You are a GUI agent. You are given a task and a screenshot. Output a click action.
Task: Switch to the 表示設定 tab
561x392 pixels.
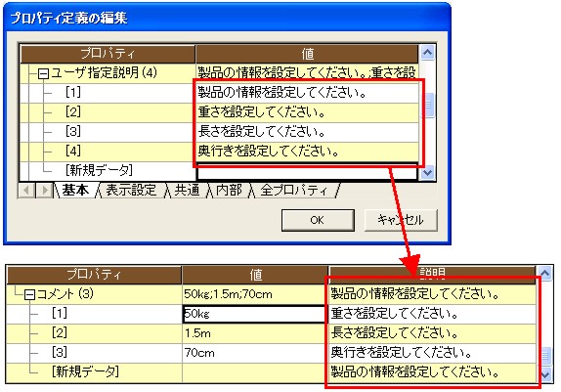click(x=131, y=190)
